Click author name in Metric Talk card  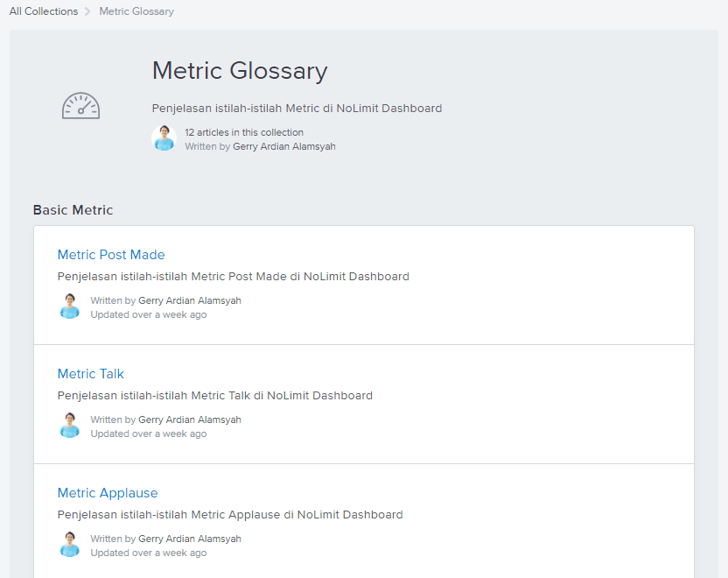190,419
